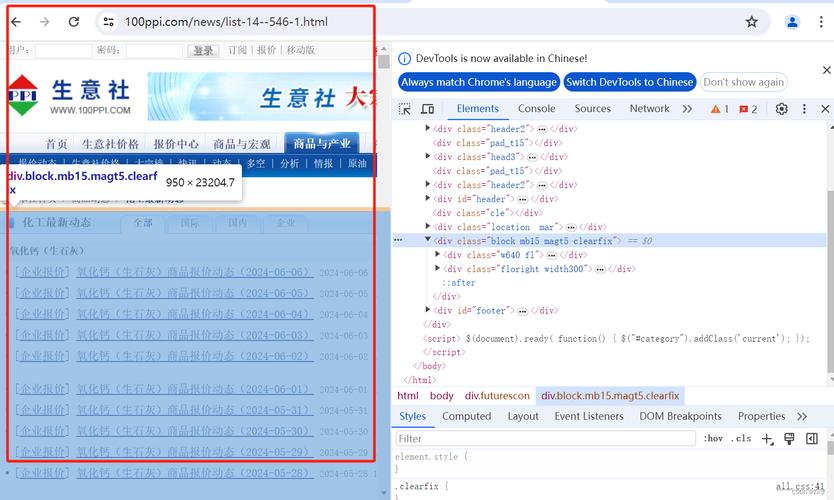Click the browser forward arrow
Screen dimensions: 834x500
point(45,22)
